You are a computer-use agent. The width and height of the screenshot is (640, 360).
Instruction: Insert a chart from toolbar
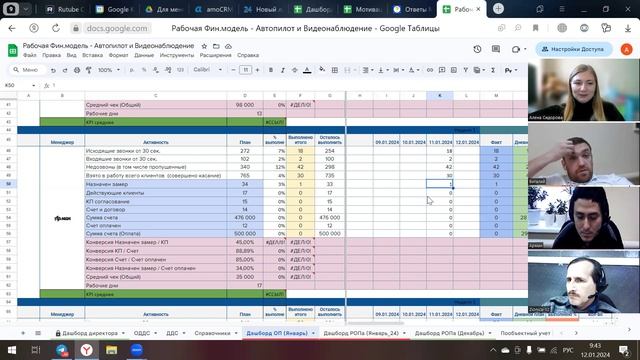(453, 70)
